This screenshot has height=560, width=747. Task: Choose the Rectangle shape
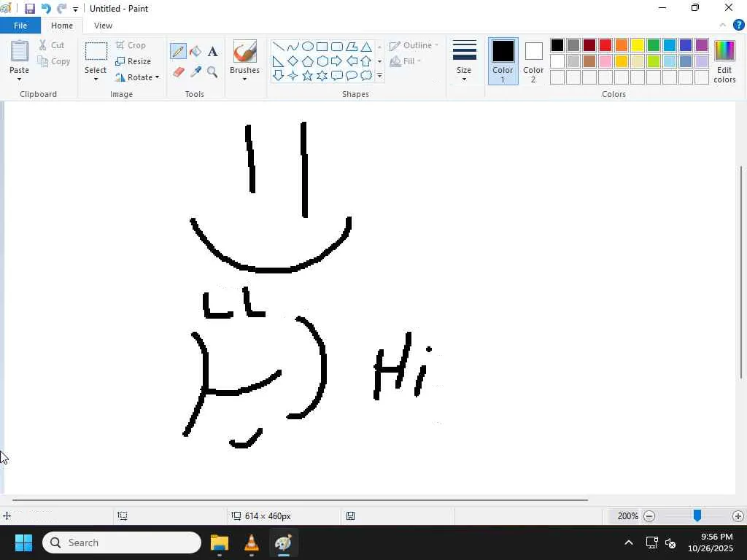322,46
